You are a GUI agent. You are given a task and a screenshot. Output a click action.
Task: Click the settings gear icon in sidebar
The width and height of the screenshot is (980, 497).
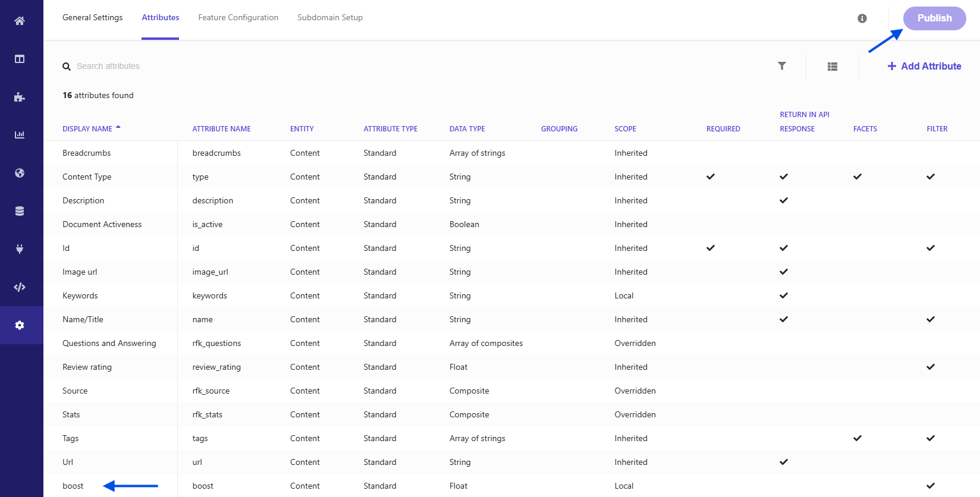click(20, 325)
